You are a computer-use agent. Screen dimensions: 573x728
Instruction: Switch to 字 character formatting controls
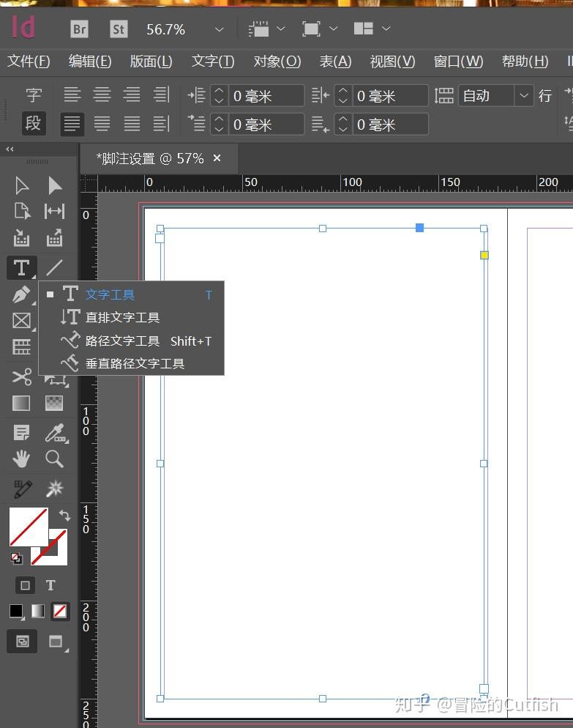click(34, 95)
